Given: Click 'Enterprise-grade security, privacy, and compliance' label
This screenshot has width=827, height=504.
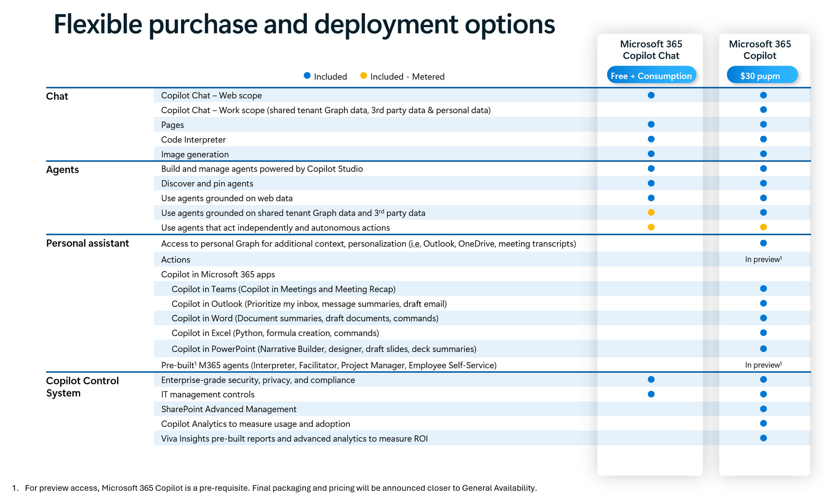Looking at the screenshot, I should [x=258, y=380].
